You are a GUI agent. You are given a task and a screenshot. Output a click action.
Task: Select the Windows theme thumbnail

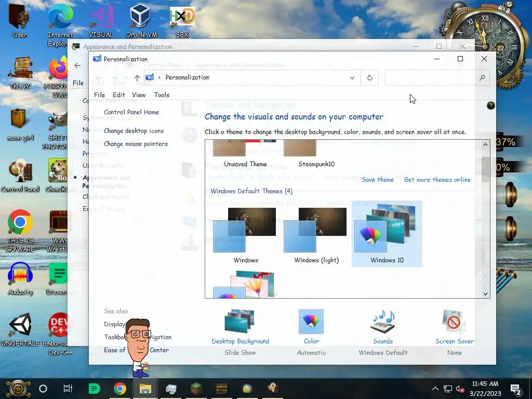tap(244, 230)
